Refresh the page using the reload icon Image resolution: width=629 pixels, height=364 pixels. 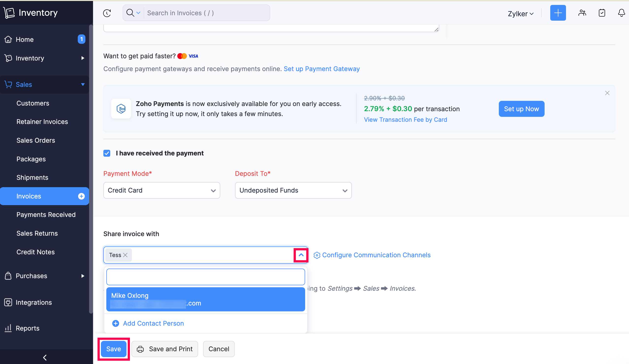click(107, 13)
